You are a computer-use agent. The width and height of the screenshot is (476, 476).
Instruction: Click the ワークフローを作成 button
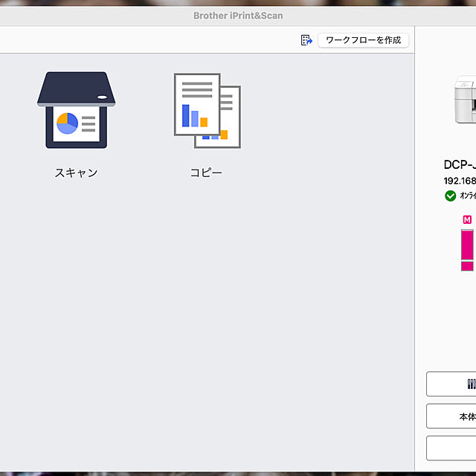click(x=363, y=40)
